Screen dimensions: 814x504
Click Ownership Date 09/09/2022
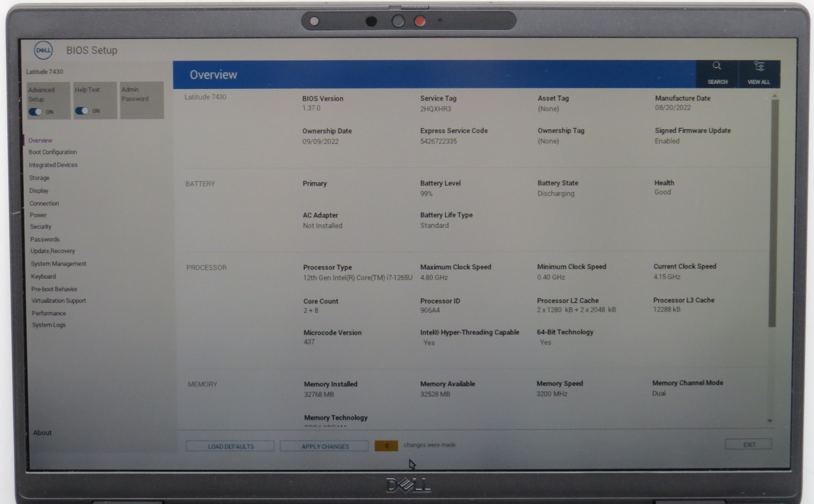coord(321,142)
